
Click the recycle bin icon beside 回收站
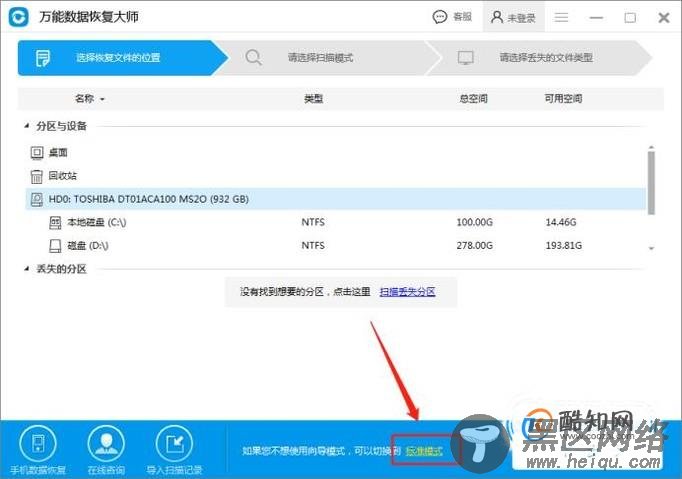[37, 176]
